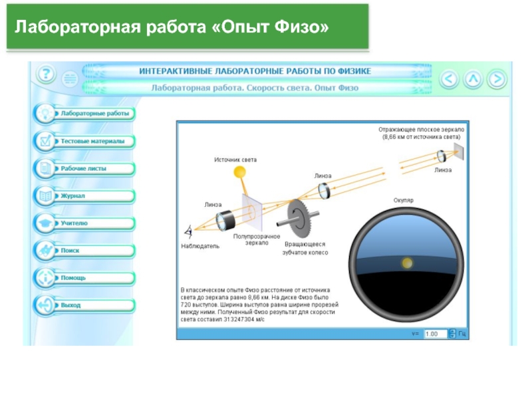Click the sheets icon for Рабочие листы
The width and height of the screenshot is (532, 399).
45,168
